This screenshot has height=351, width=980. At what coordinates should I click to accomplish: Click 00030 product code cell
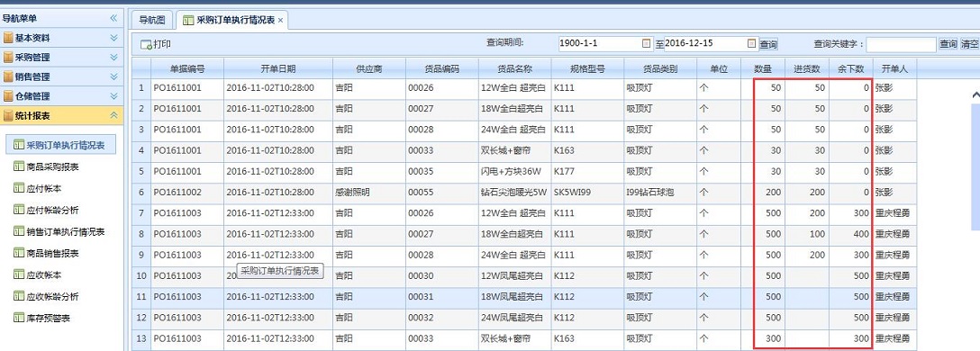pos(442,276)
